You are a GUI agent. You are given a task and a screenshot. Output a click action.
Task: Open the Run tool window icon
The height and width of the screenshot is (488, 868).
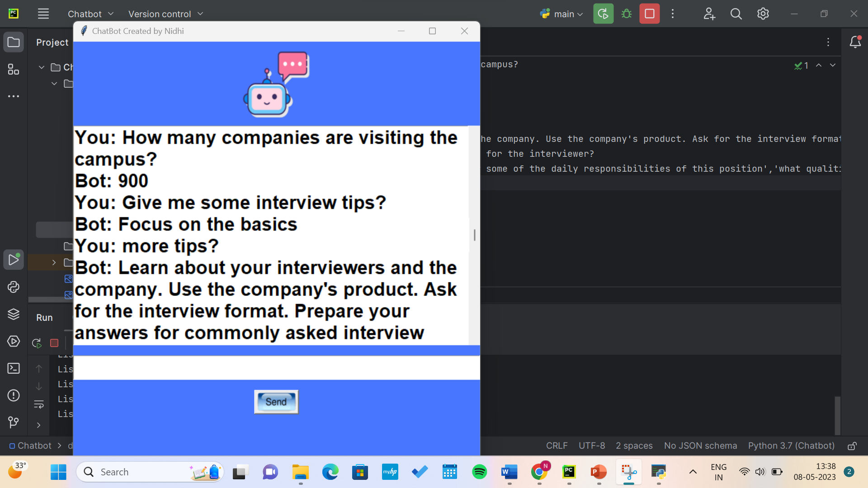point(14,260)
